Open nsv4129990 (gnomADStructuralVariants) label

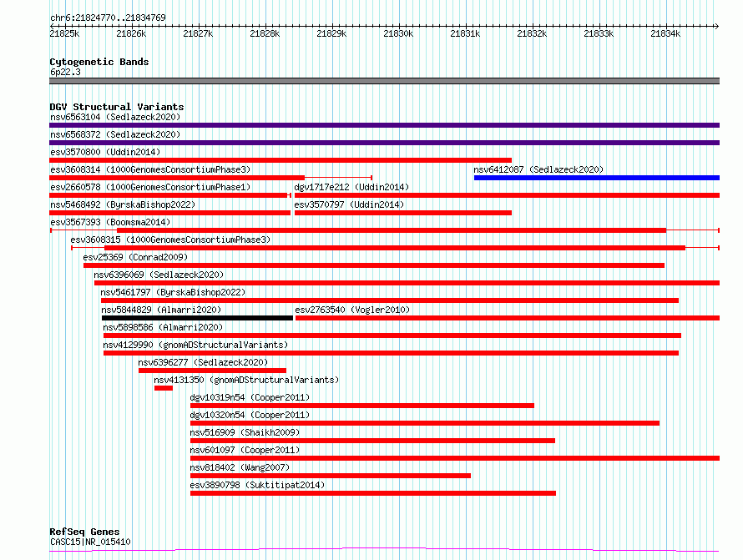195,345
